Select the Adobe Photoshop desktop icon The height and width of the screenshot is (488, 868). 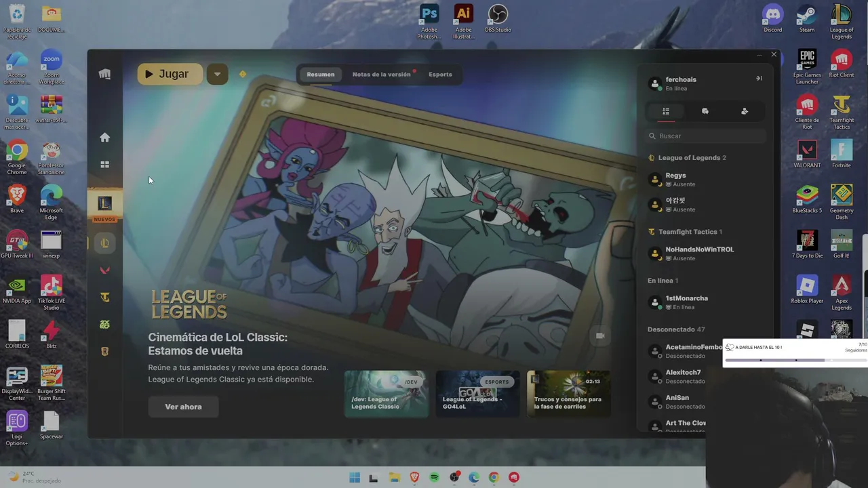click(x=429, y=22)
